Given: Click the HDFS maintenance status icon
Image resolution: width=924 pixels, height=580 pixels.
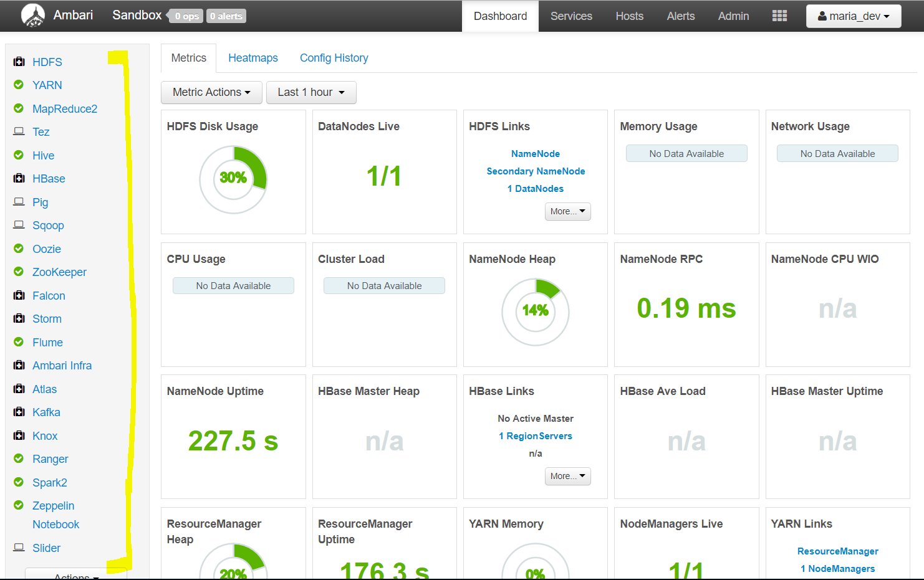Looking at the screenshot, I should 19,62.
